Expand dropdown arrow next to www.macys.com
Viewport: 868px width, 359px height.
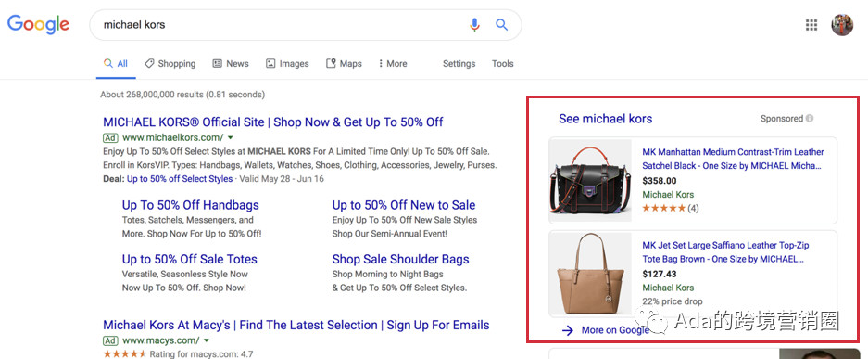pos(207,340)
